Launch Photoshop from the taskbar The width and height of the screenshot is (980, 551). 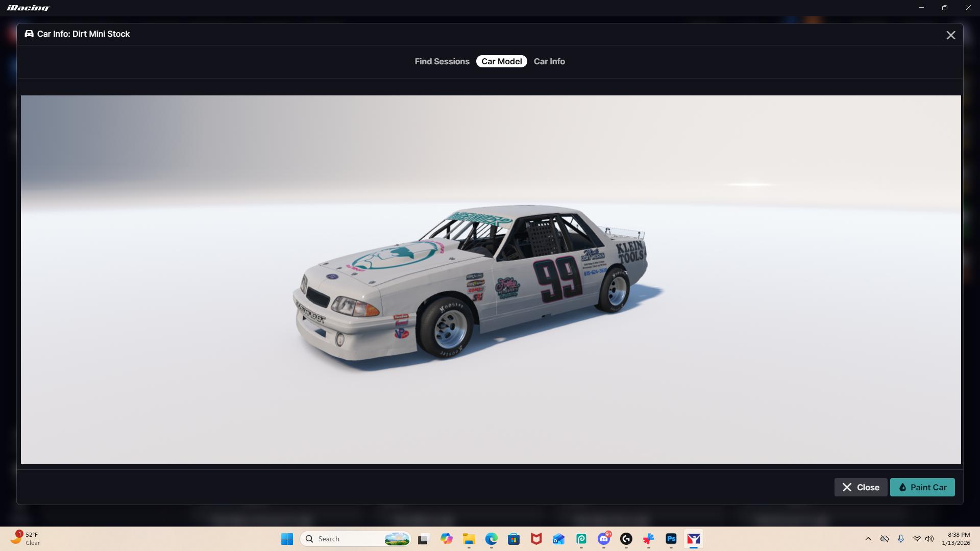coord(671,539)
